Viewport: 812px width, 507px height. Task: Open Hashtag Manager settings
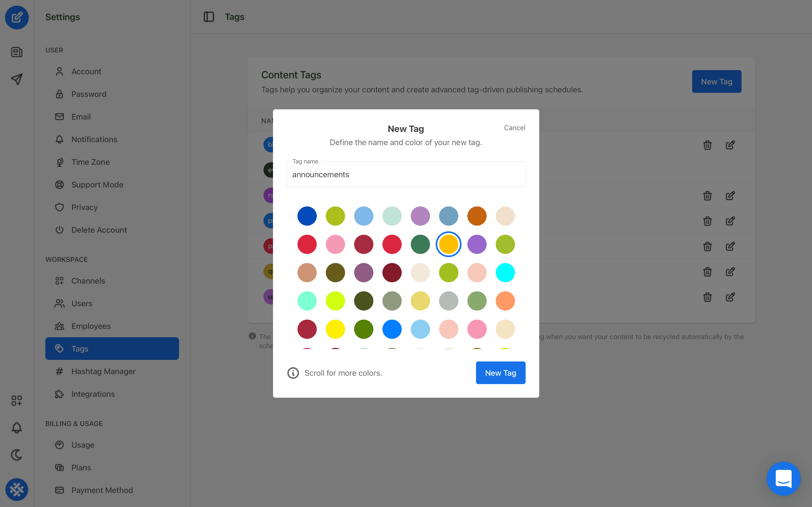coord(103,371)
